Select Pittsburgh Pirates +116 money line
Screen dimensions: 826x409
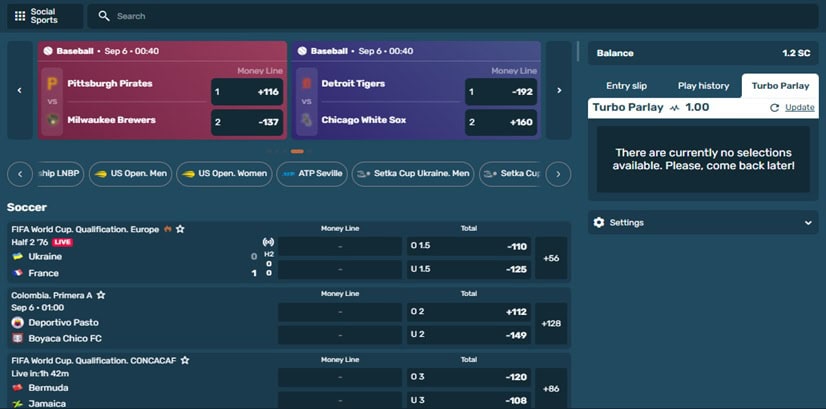coord(247,92)
